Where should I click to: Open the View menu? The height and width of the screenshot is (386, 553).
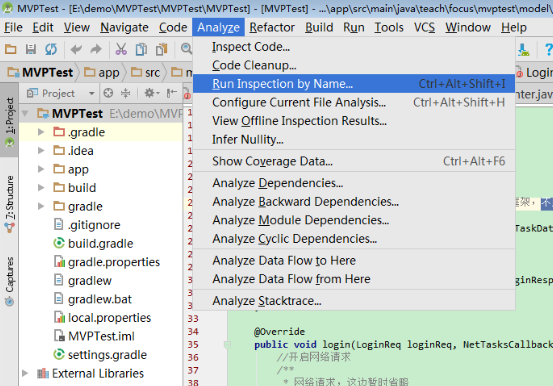point(77,28)
